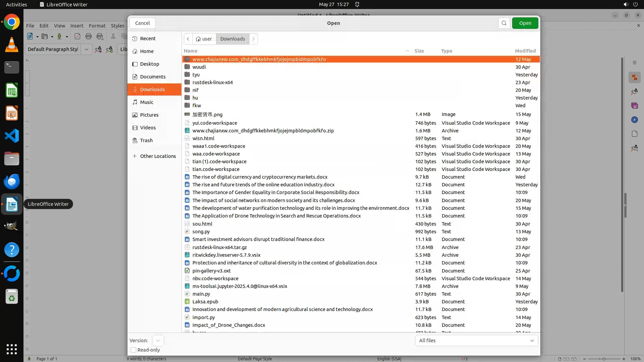
Task: Enable the Read-only checkbox
Action: coord(133,350)
